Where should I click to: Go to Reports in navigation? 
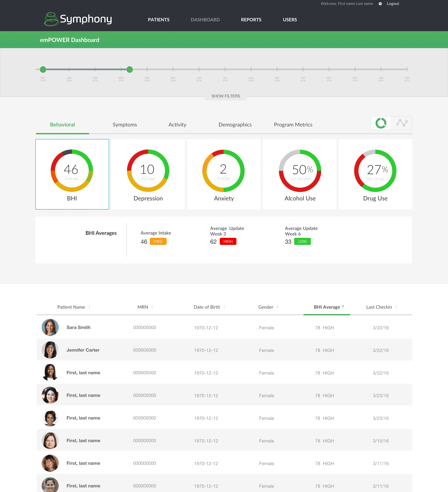[251, 20]
